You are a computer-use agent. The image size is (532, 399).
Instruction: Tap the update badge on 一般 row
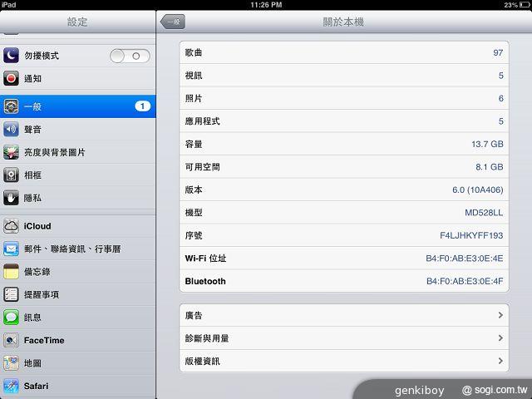click(x=142, y=106)
